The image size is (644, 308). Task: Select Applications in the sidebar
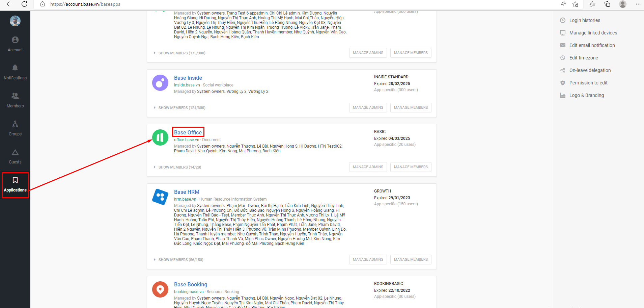[15, 185]
